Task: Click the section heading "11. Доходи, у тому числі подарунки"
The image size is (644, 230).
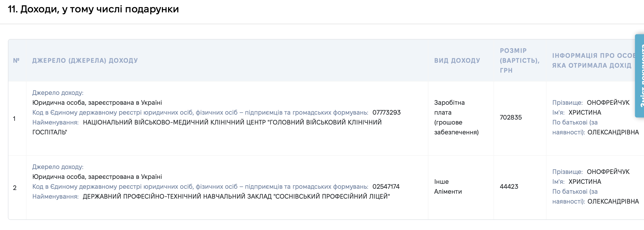Action: click(93, 9)
